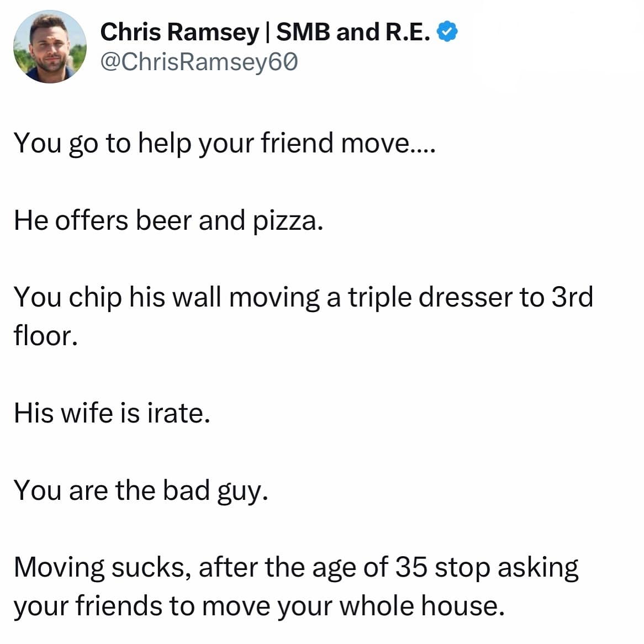
Task: Click "SMB" in the display name
Action: (303, 32)
